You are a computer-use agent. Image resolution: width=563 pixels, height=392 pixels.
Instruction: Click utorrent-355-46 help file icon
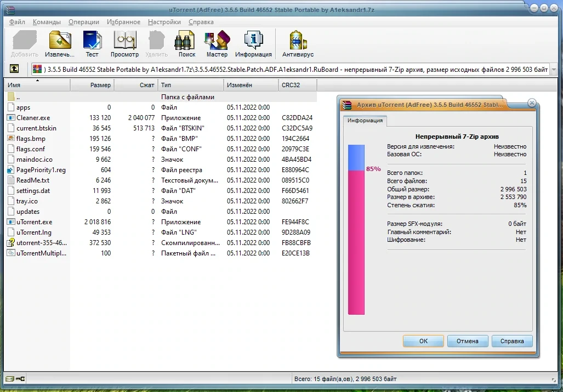point(11,243)
